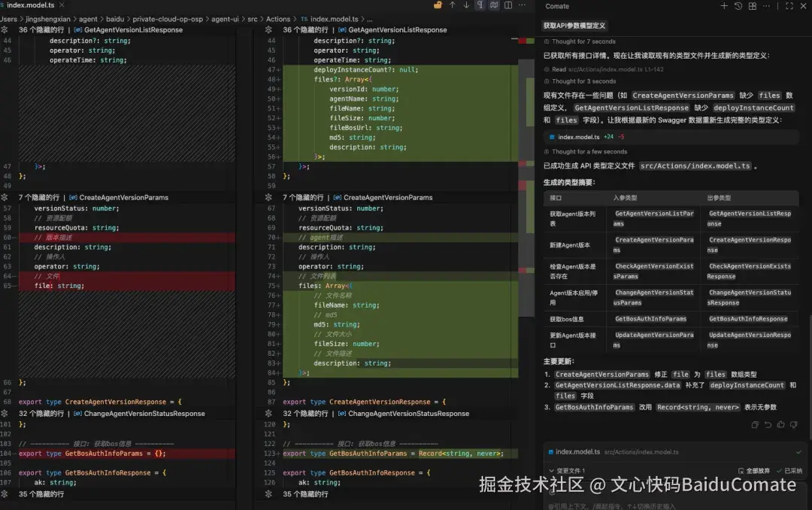
Task: Expand right pane hidden lines at CreateAgentVersionParams
Action: pyautogui.click(x=268, y=198)
